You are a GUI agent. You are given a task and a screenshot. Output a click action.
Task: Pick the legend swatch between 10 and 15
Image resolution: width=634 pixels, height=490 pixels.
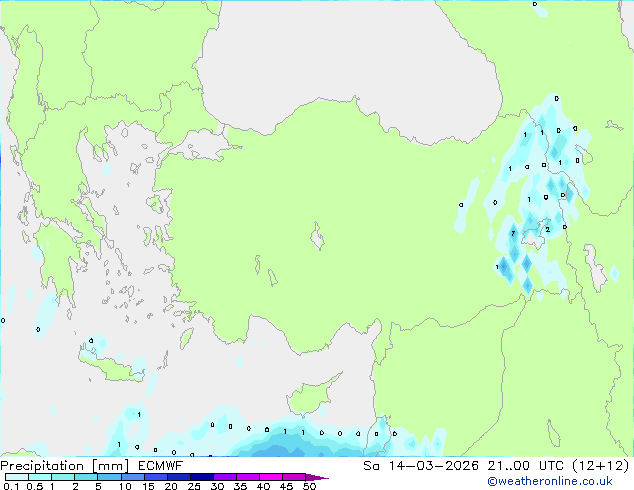pyautogui.click(x=132, y=477)
